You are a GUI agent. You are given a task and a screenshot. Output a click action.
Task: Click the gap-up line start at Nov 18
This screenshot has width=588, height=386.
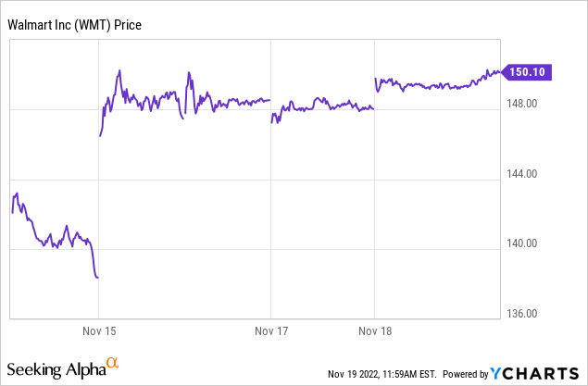375,80
